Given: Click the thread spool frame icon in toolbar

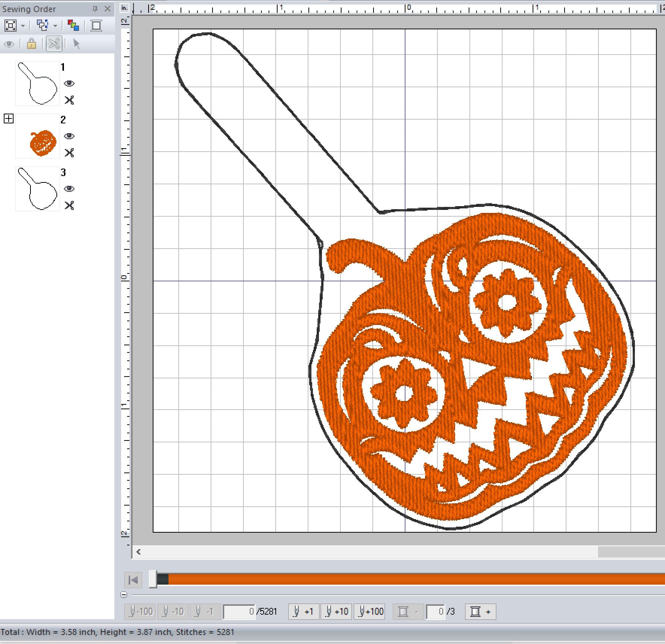Looking at the screenshot, I should 96,26.
